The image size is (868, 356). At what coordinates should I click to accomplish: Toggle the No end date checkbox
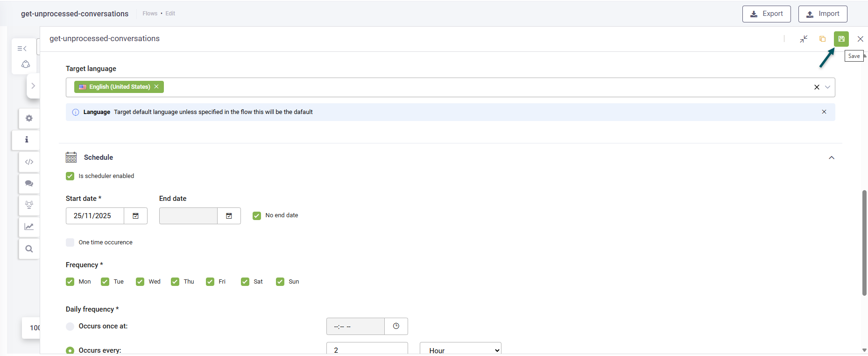pos(257,215)
